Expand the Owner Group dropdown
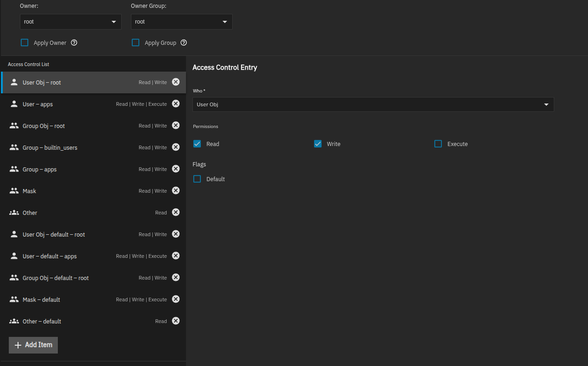The image size is (588, 366). tap(181, 22)
